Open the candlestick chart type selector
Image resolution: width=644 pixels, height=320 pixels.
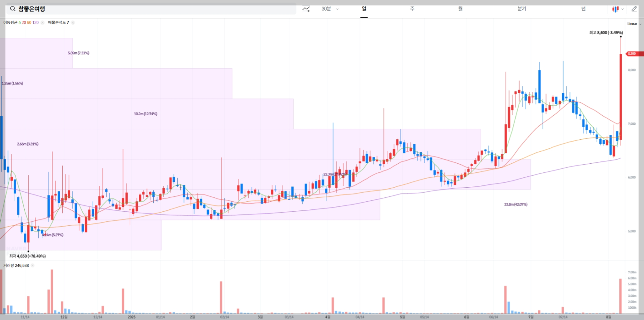point(618,9)
